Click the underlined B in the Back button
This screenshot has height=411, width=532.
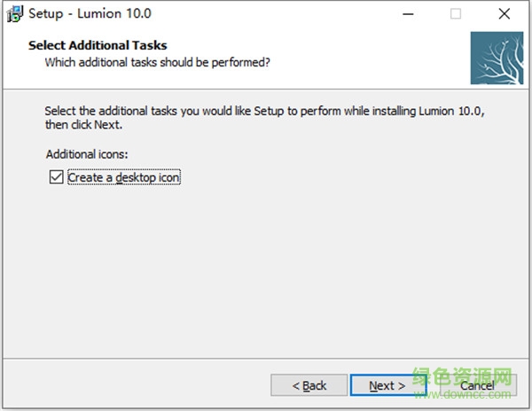pyautogui.click(x=307, y=385)
